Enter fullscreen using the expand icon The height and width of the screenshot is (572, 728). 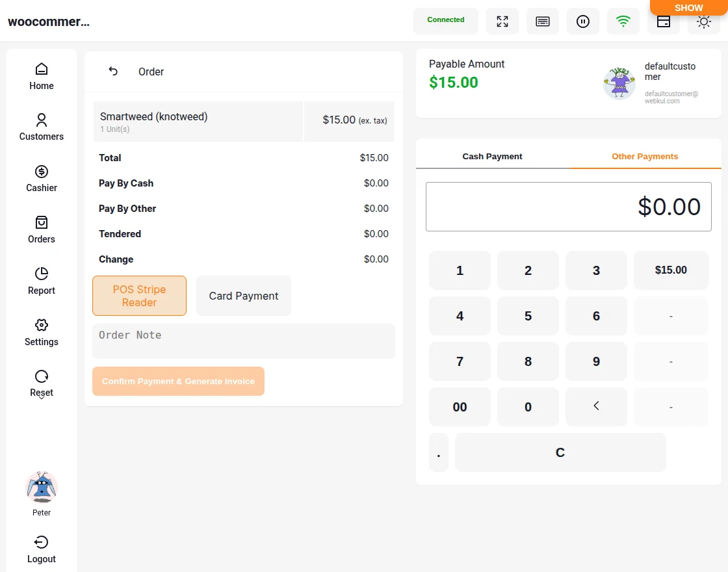pyautogui.click(x=502, y=21)
